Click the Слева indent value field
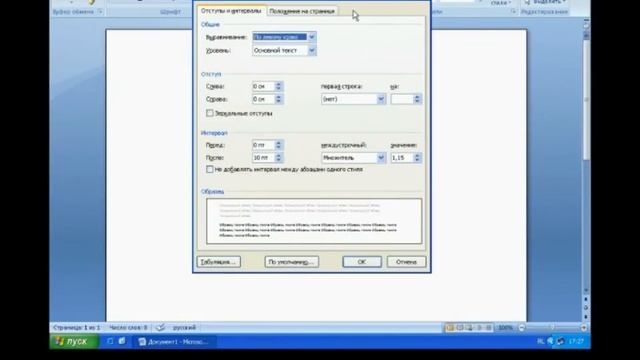 point(263,87)
